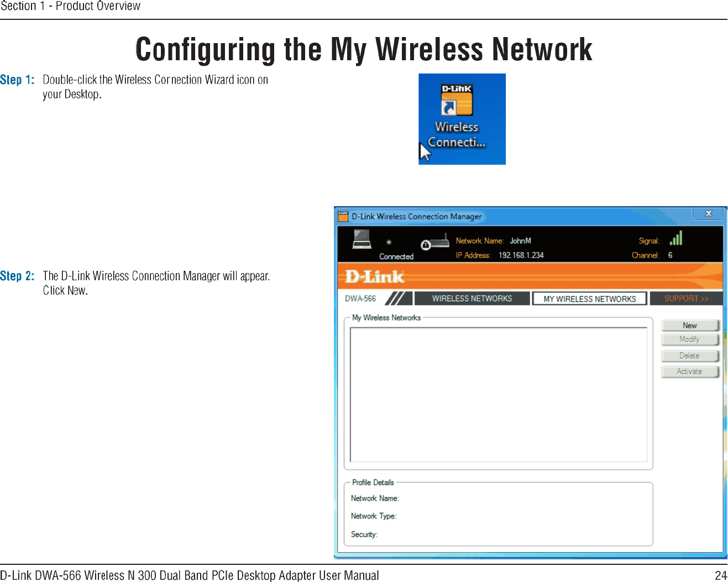The image size is (728, 582).
Task: Switch to the Wireless Networks tab
Action: (x=472, y=298)
